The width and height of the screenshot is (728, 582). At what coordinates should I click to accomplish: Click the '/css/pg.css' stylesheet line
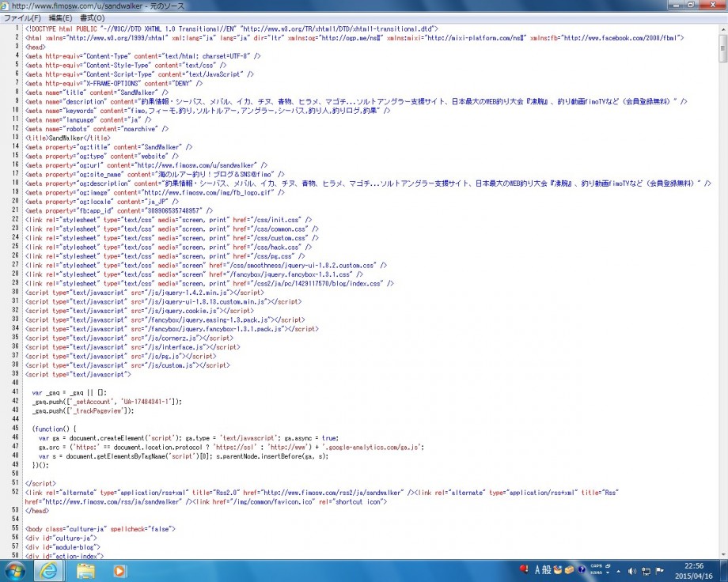click(x=165, y=256)
